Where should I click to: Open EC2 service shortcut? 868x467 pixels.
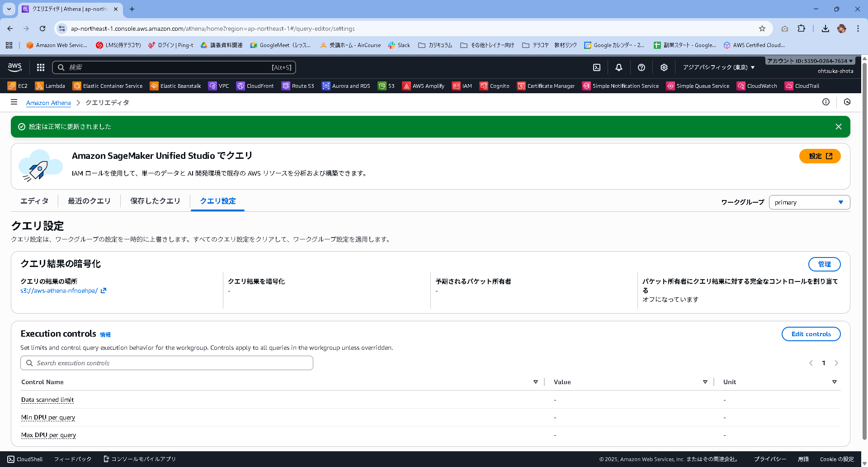pyautogui.click(x=18, y=86)
